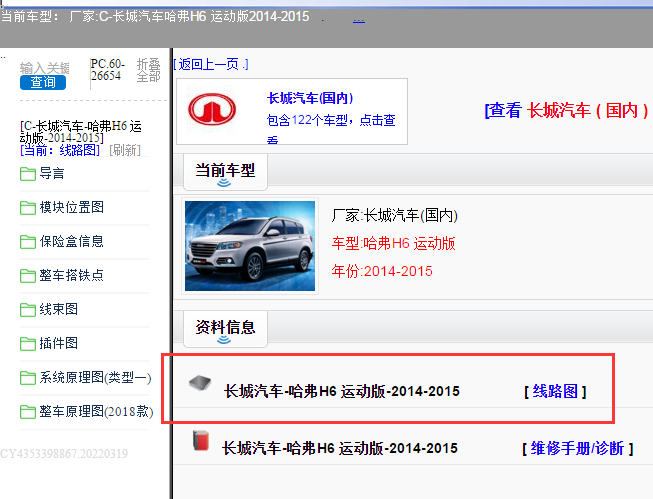Click the 线路图 row title text
This screenshot has width=653, height=499.
click(x=341, y=392)
